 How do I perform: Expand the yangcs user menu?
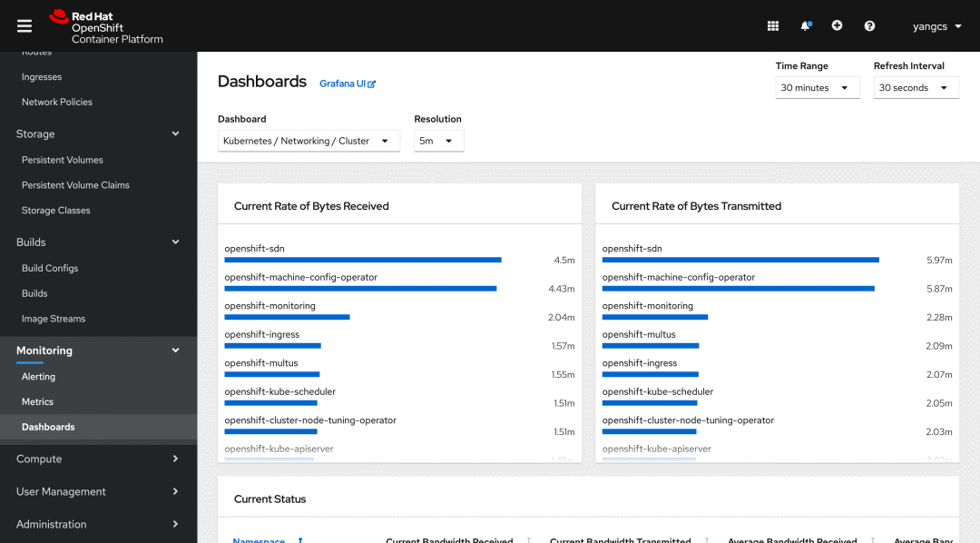click(x=936, y=25)
